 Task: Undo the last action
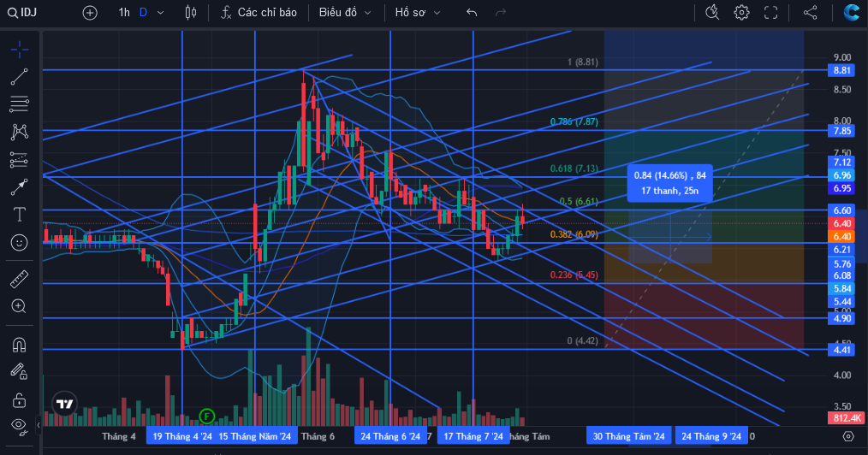click(472, 12)
